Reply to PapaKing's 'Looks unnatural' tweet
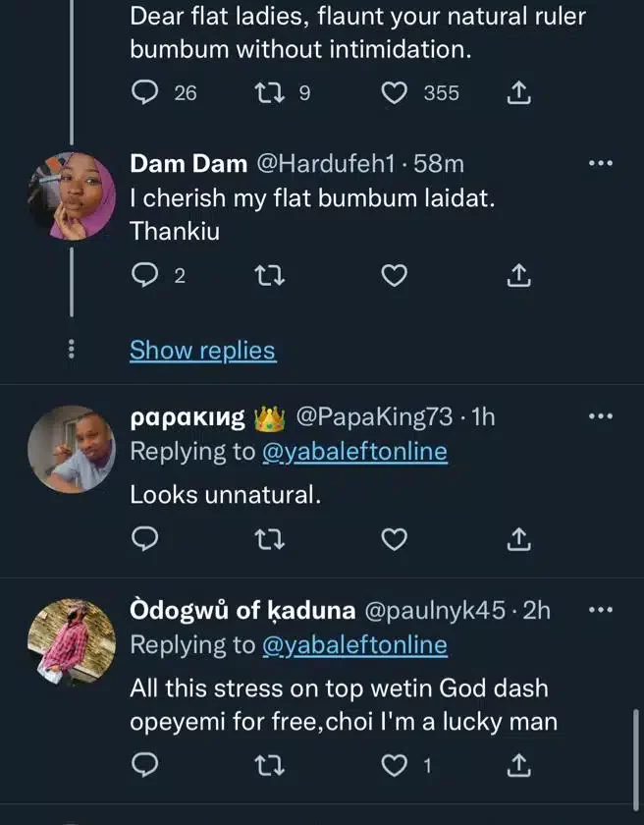Viewport: 644px width, 825px height. coord(144,539)
